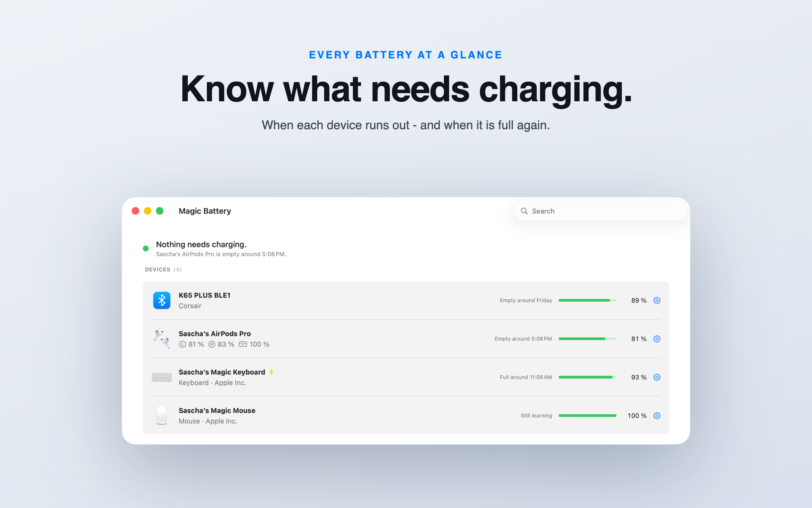
Task: Close the Magic Battery window
Action: point(135,211)
